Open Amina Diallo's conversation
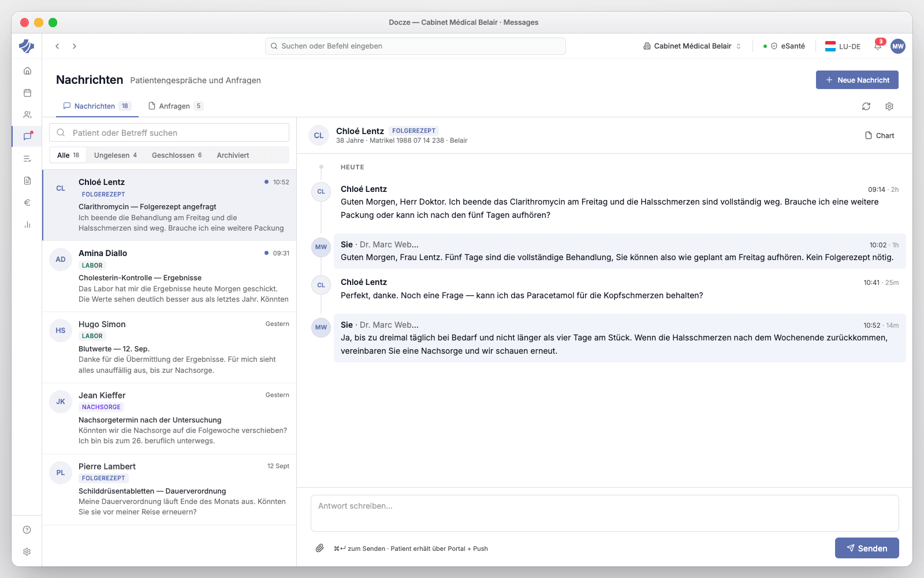924x578 pixels. tap(169, 276)
